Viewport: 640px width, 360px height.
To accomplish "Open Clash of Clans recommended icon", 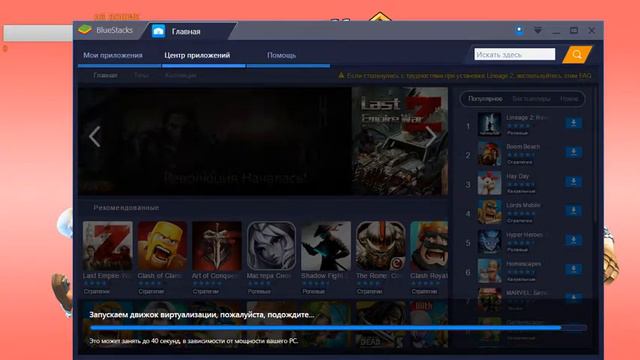I will coord(162,246).
